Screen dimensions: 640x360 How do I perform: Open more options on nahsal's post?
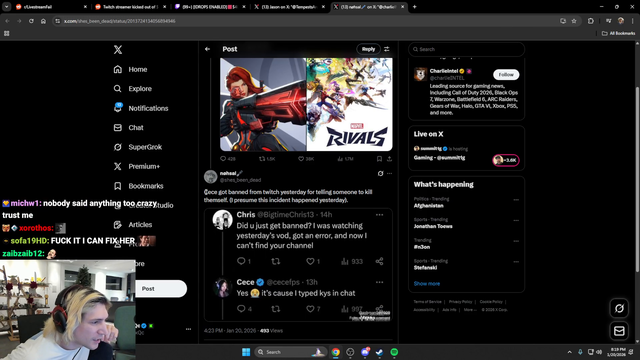(x=390, y=173)
